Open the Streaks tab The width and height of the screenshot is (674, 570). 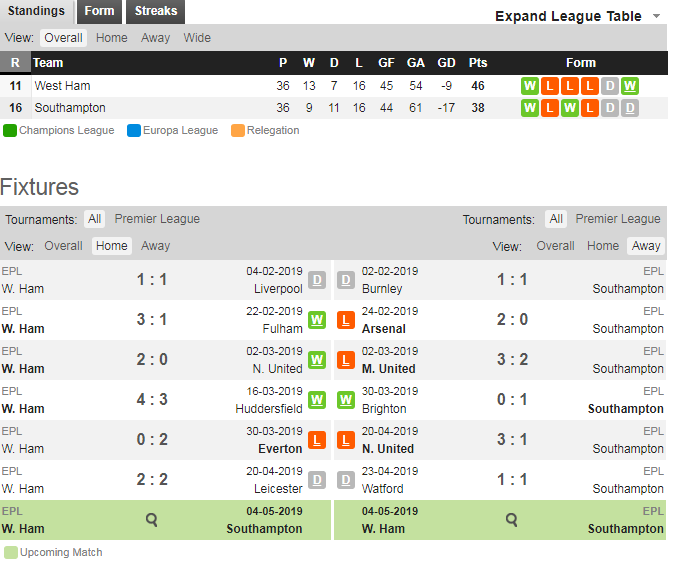coord(156,11)
